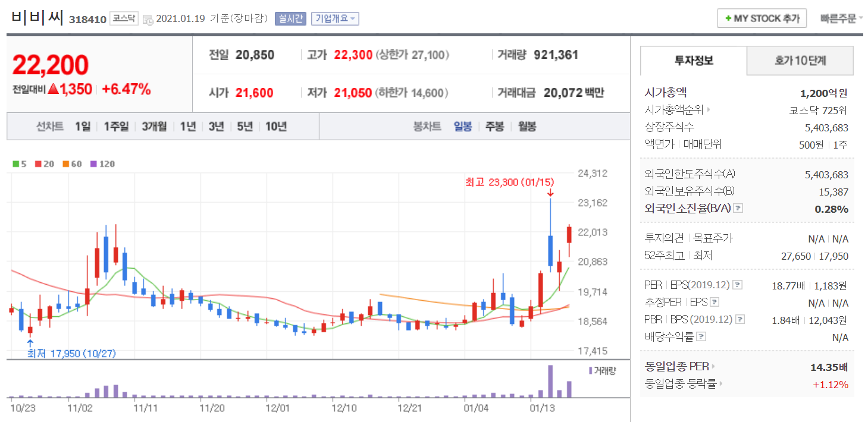Viewport: 868px width, 422px height.
Task: Select 월봉 monthly candle chart
Action: 527,126
